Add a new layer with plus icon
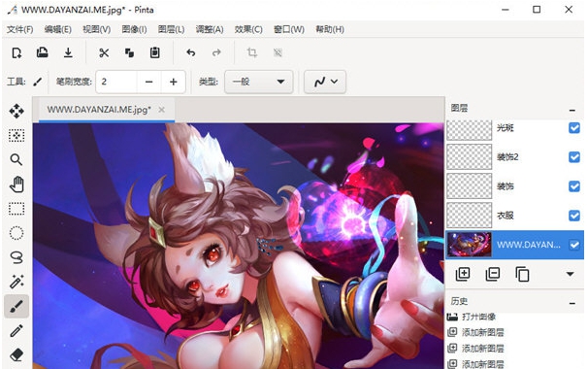588x369 pixels. pos(463,274)
